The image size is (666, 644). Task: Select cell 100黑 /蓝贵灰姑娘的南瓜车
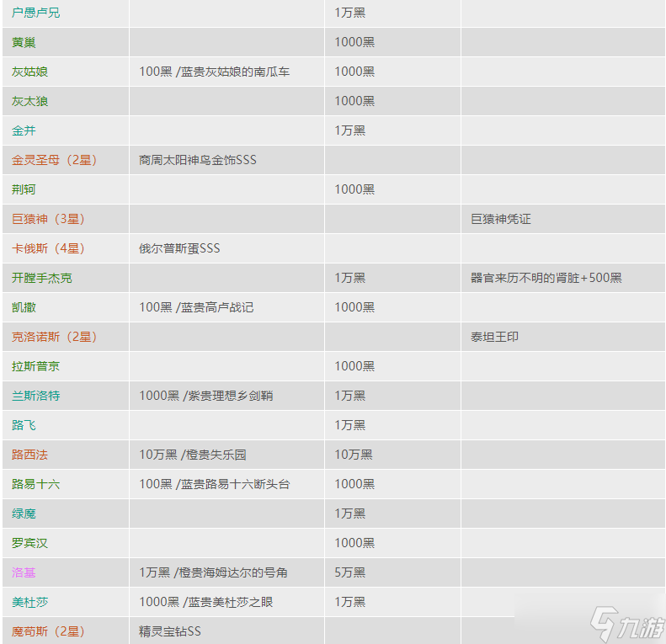[215, 72]
